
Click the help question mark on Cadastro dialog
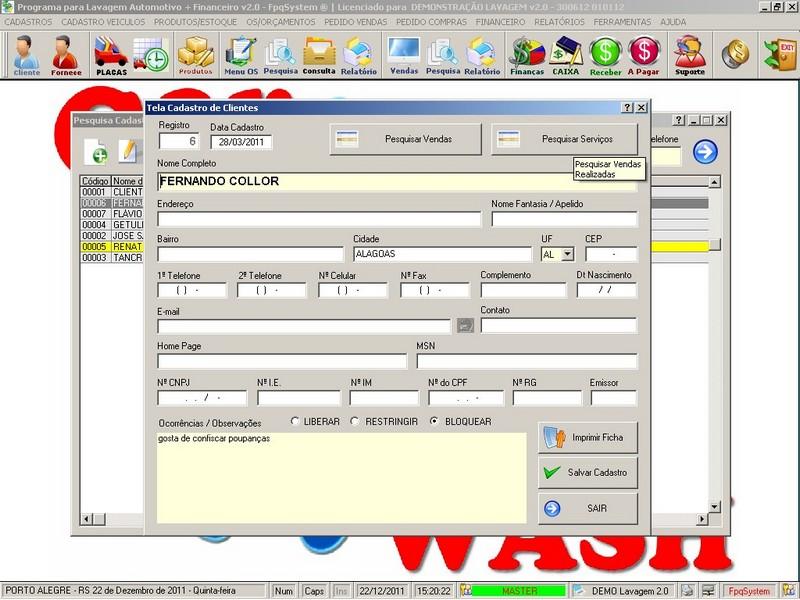coord(628,108)
